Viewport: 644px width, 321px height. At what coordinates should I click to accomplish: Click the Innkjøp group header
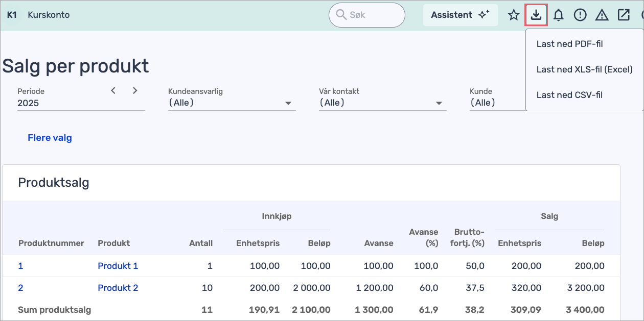[277, 216]
